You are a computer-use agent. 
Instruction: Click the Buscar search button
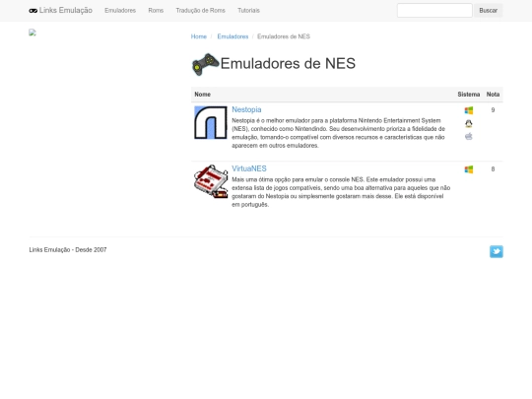point(489,11)
